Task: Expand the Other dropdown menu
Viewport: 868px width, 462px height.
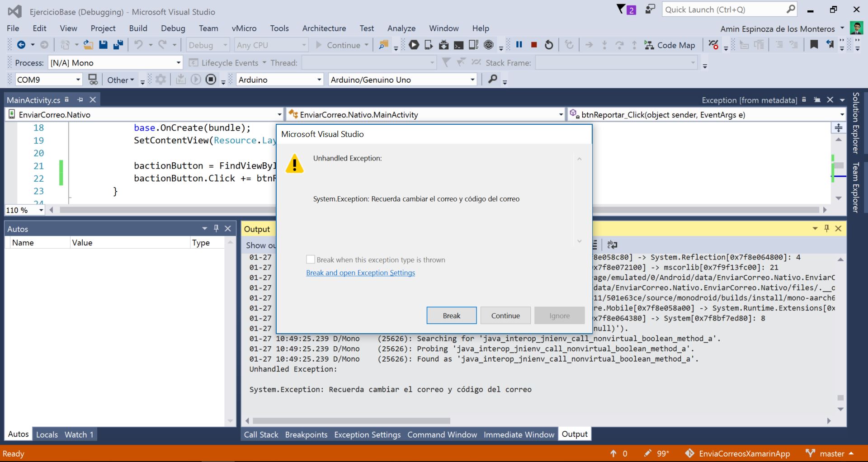Action: pos(121,80)
